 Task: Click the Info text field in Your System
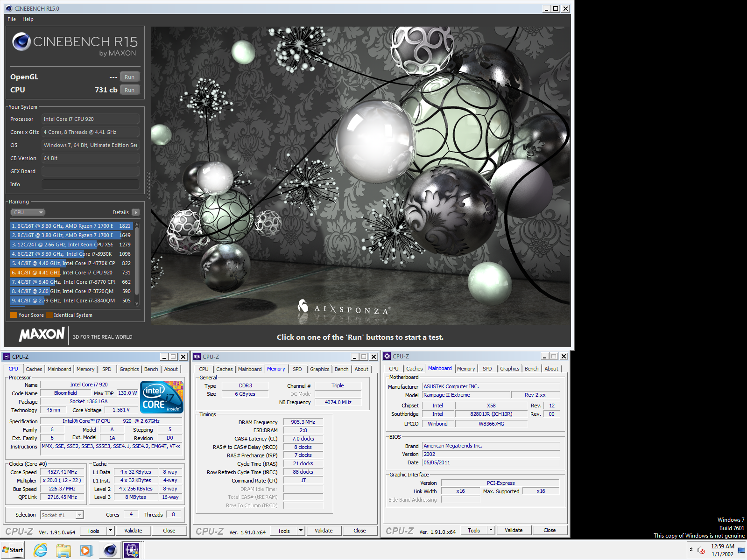coord(91,184)
